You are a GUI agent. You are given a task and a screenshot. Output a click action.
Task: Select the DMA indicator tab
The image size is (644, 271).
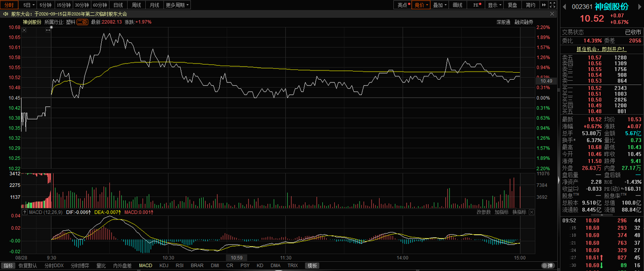276,266
